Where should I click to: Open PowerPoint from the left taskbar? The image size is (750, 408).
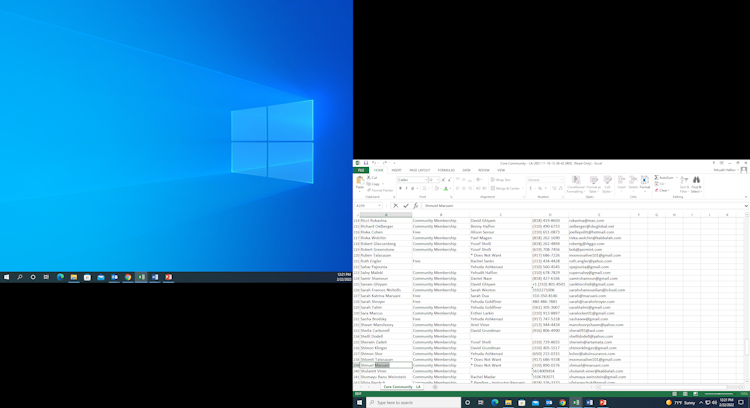[168, 277]
